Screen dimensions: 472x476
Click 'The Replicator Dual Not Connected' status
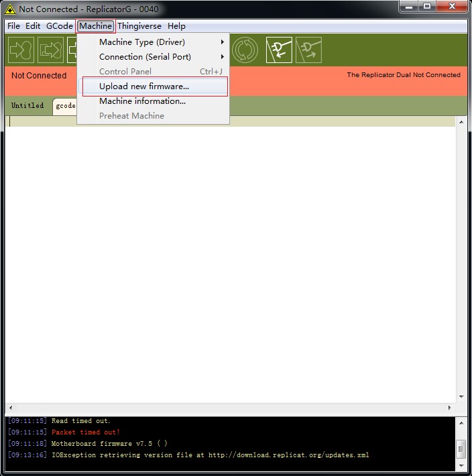(x=404, y=75)
